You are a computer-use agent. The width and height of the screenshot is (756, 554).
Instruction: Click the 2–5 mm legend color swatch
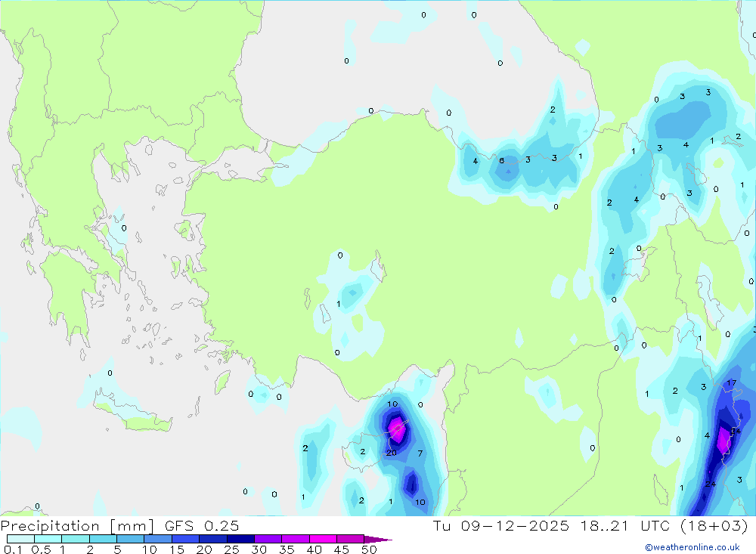coord(103,539)
